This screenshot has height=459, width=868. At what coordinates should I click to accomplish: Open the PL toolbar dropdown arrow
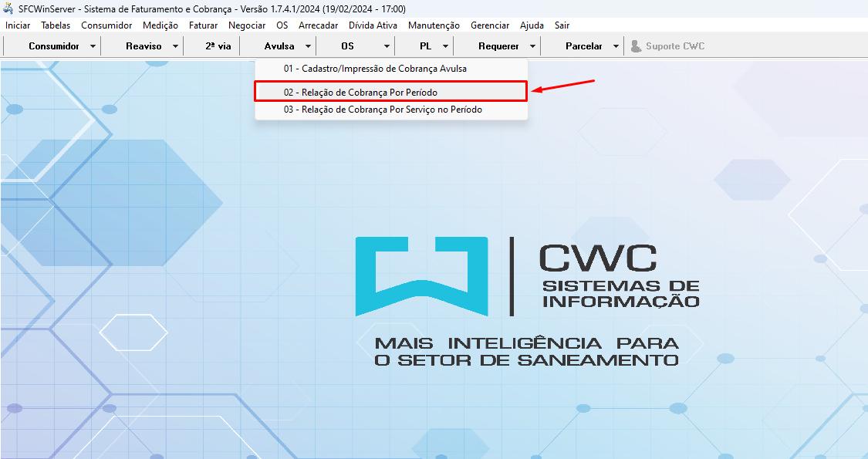445,46
